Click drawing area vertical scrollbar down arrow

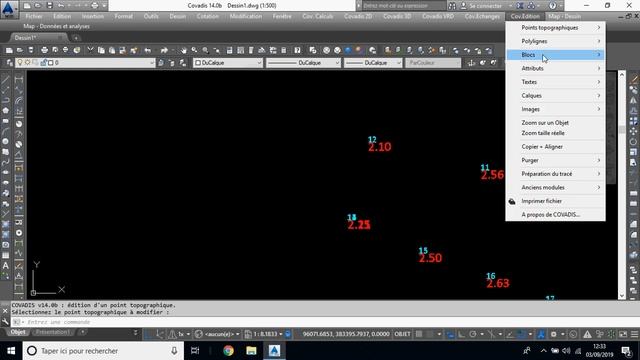tap(622, 296)
